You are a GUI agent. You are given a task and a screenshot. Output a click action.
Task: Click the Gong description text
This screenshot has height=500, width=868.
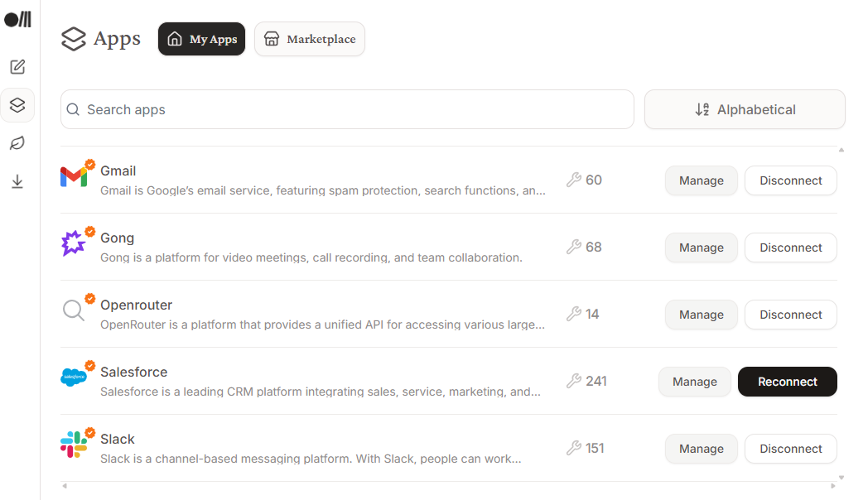click(311, 257)
